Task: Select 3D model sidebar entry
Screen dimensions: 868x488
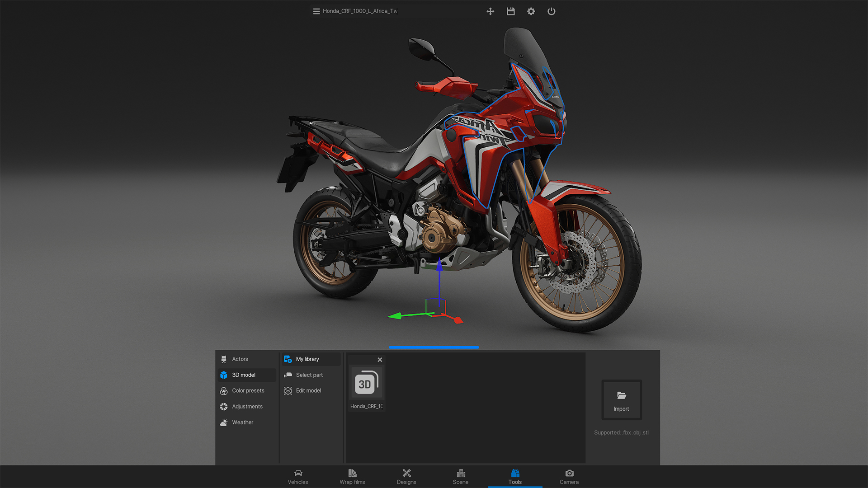Action: point(244,375)
